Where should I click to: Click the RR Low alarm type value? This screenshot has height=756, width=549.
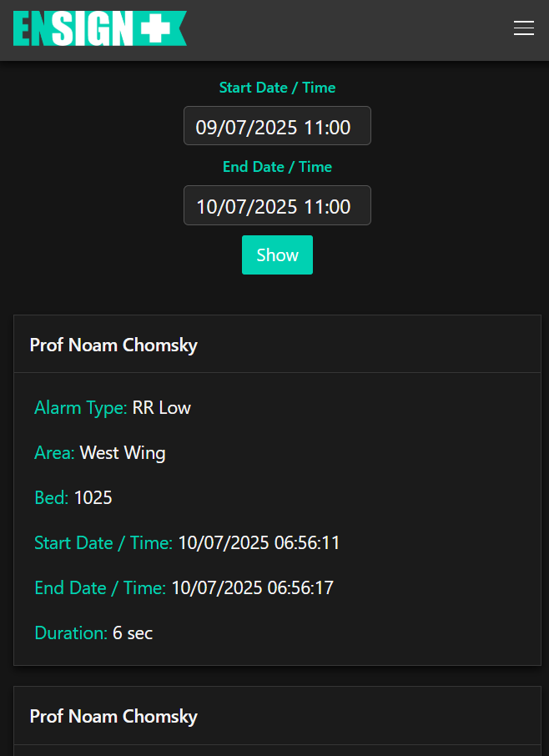tap(161, 408)
